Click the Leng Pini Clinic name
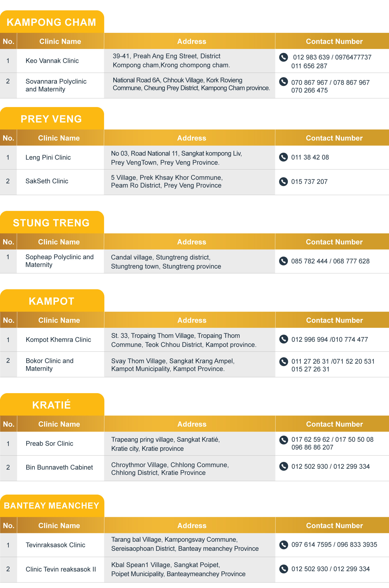The image size is (389, 588). pos(48,157)
